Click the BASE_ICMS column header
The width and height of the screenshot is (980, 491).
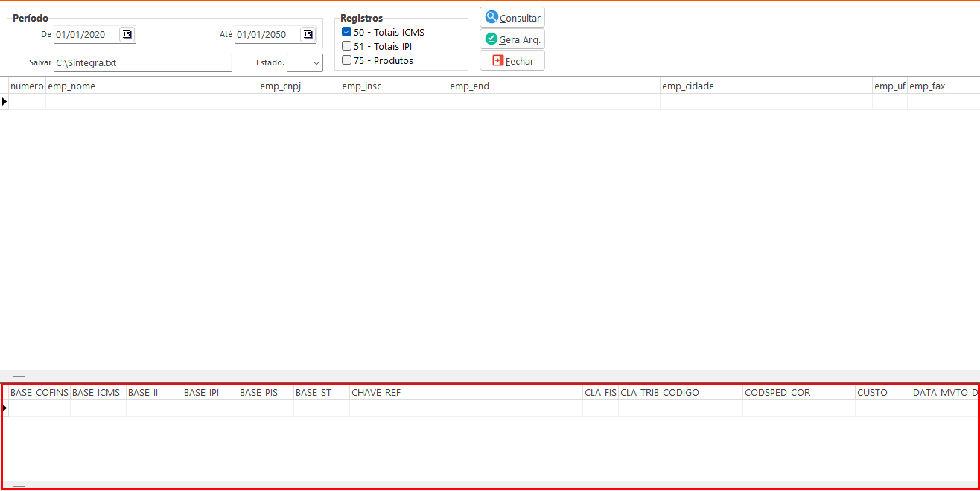pos(98,392)
